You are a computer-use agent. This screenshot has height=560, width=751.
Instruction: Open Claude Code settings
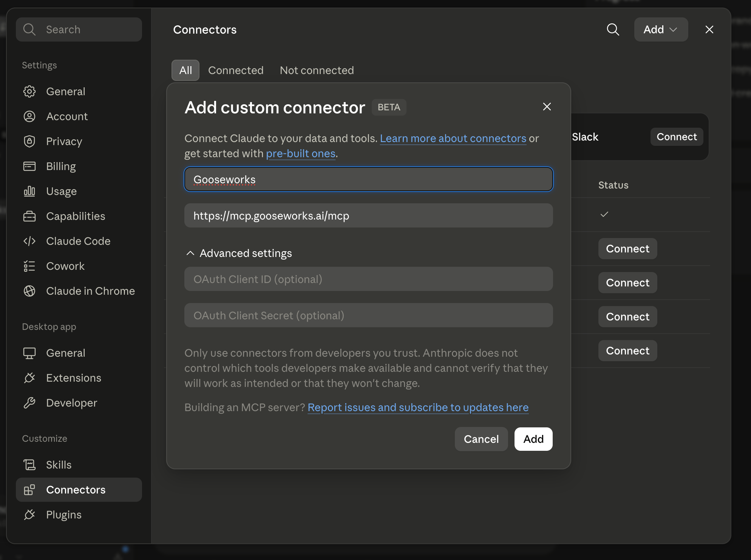pyautogui.click(x=79, y=241)
